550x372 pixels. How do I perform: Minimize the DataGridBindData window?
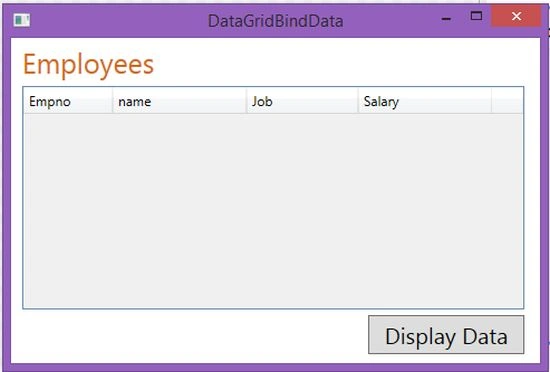[x=446, y=18]
